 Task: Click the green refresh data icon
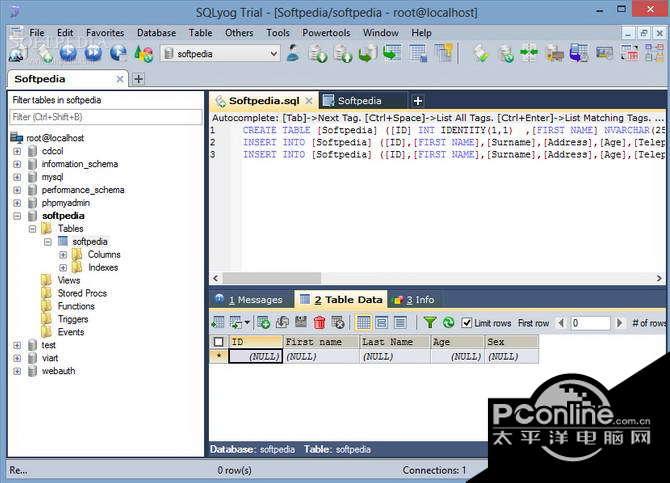tap(448, 323)
